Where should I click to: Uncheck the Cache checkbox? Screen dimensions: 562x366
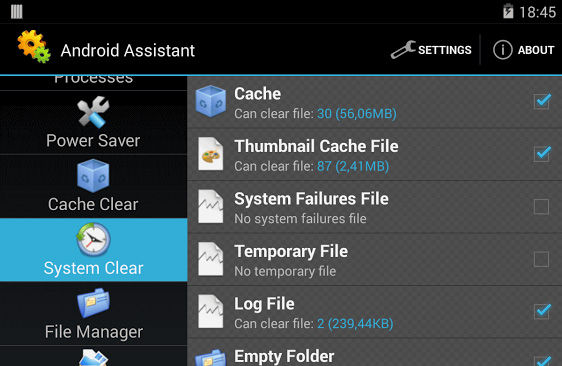542,101
